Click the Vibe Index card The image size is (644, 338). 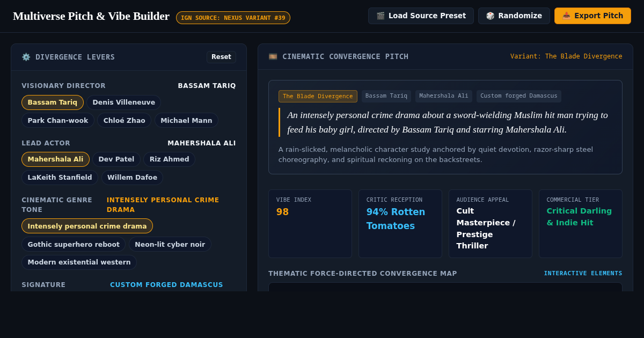pyautogui.click(x=310, y=224)
